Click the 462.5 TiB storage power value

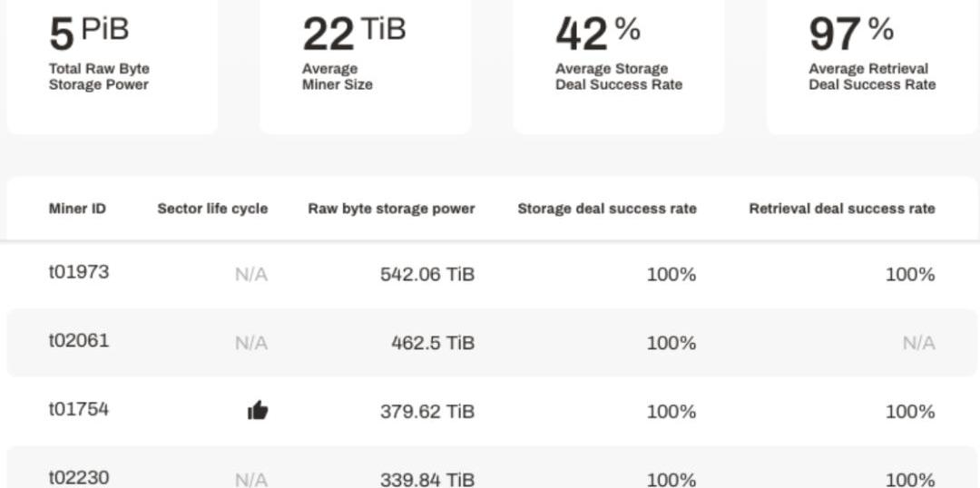(433, 343)
